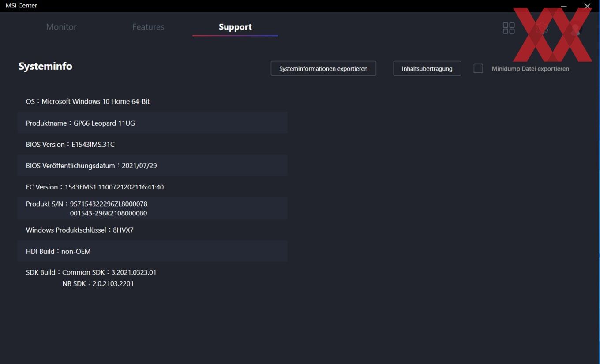Click Systeminformationen exportieren button
This screenshot has height=364, width=600.
coord(323,68)
